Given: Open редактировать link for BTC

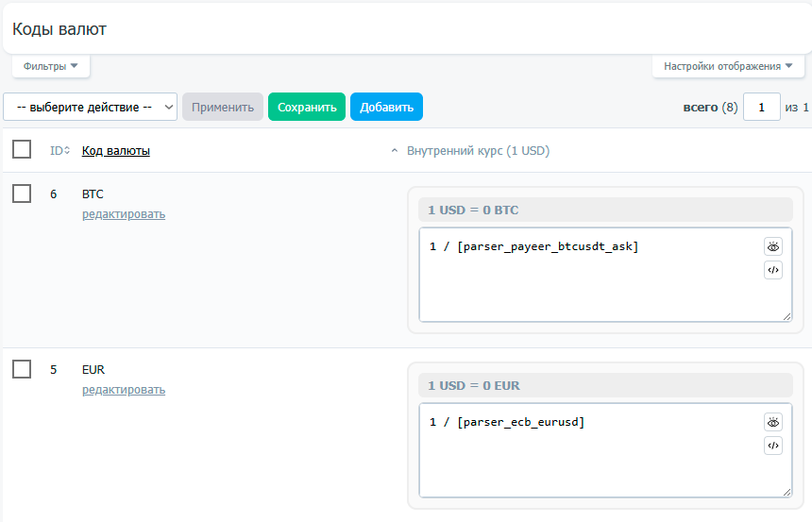Looking at the screenshot, I should click(124, 214).
